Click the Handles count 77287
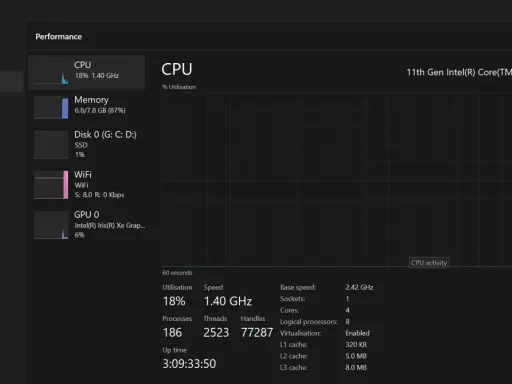 (257, 333)
